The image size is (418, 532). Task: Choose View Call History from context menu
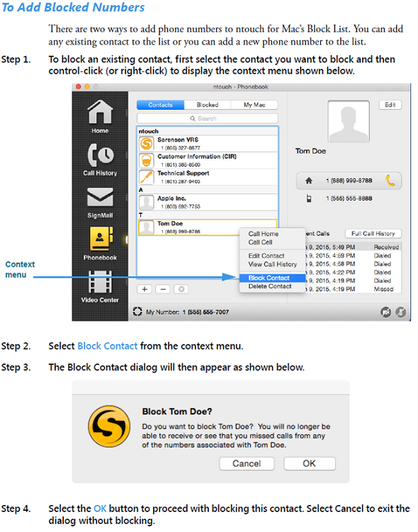click(273, 264)
